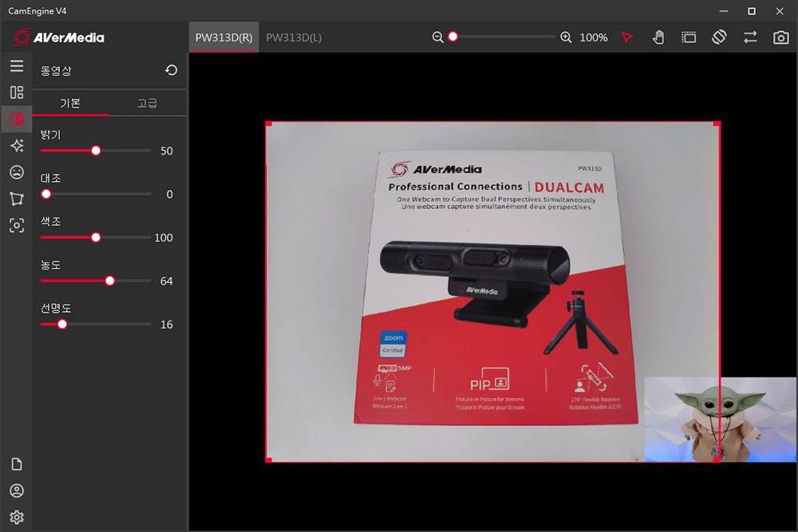
Task: Switch to the PW313D(L) camera tab
Action: tap(294, 37)
